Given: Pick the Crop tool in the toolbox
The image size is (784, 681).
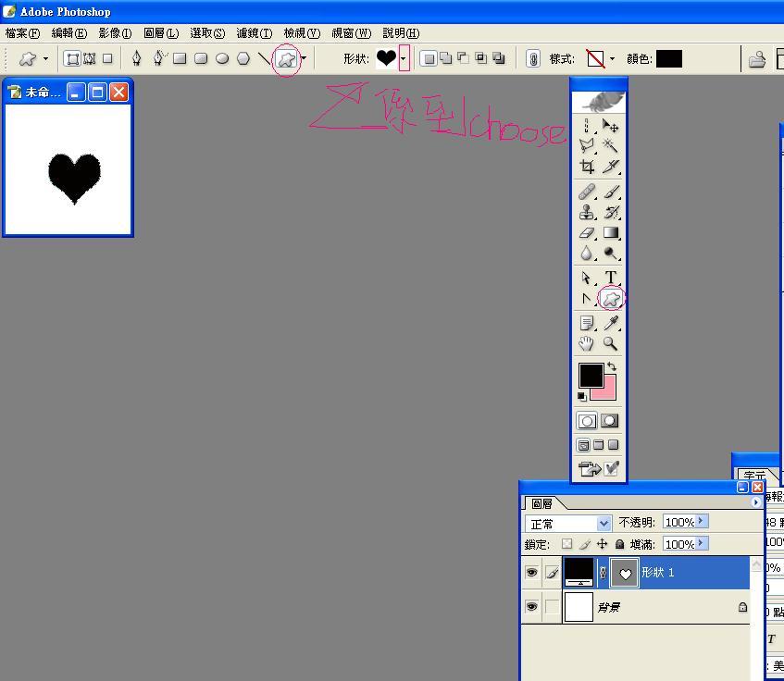Looking at the screenshot, I should (x=587, y=167).
